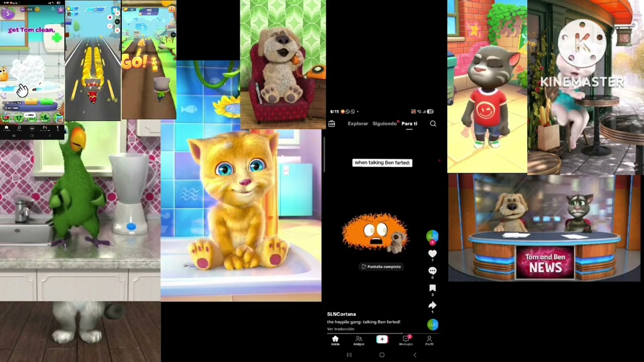Select the Para ti tab
Viewport: 644px width, 362px height.
[x=409, y=124]
